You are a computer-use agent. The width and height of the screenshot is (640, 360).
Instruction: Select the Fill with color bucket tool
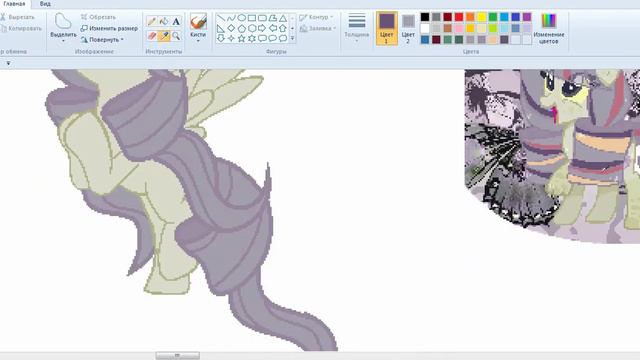164,21
